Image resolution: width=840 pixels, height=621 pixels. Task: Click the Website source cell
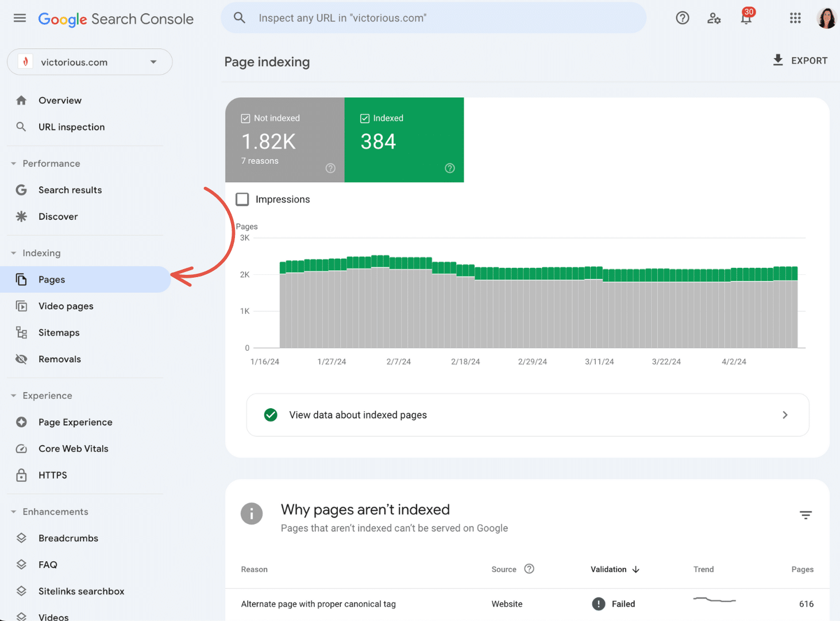pyautogui.click(x=507, y=604)
